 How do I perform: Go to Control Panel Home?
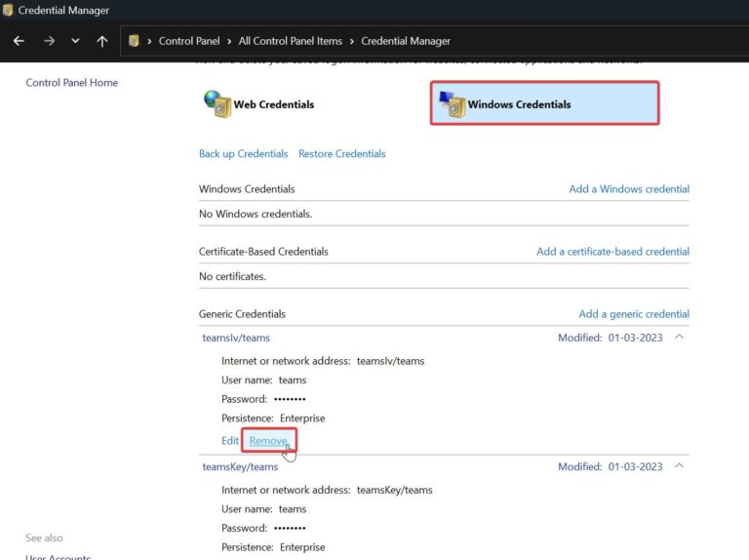71,83
